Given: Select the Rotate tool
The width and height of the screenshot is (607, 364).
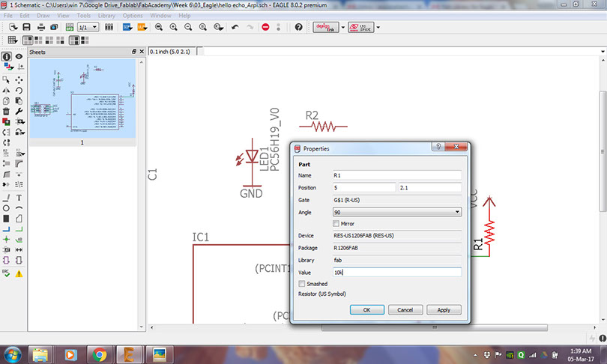Looking at the screenshot, I should pos(19,91).
